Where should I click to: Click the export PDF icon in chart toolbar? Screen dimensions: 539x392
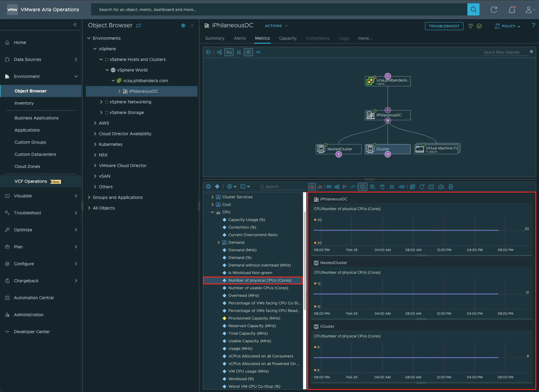coord(451,187)
